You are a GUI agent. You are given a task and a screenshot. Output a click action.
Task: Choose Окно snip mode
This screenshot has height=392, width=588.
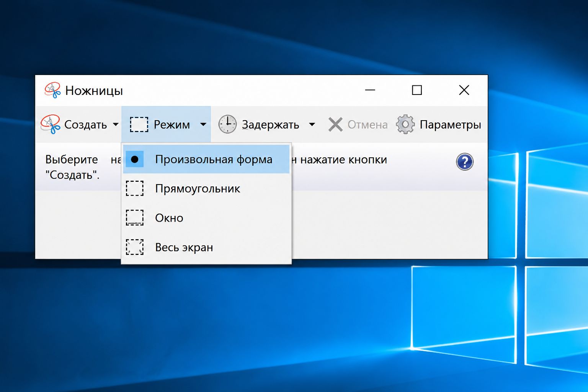click(206, 217)
